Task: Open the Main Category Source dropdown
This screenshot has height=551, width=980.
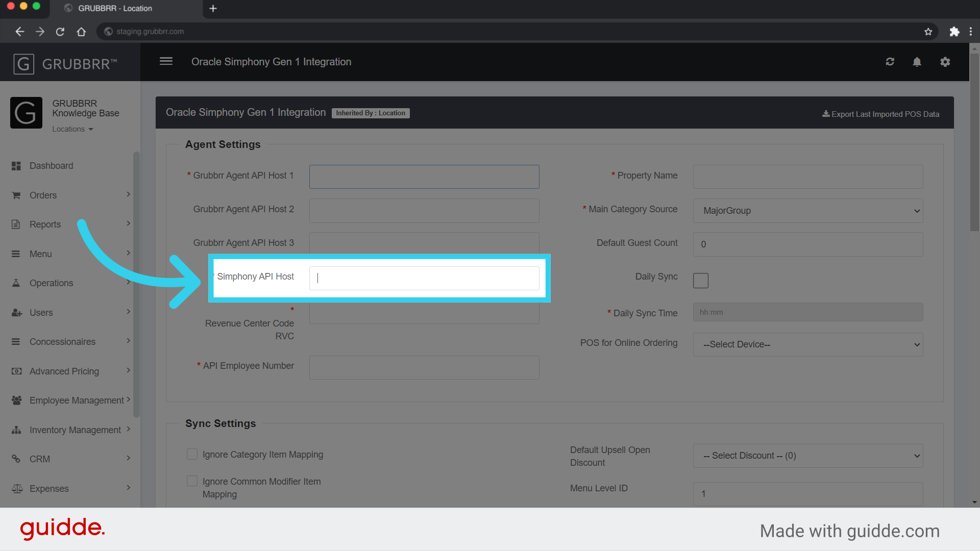Action: pos(807,211)
